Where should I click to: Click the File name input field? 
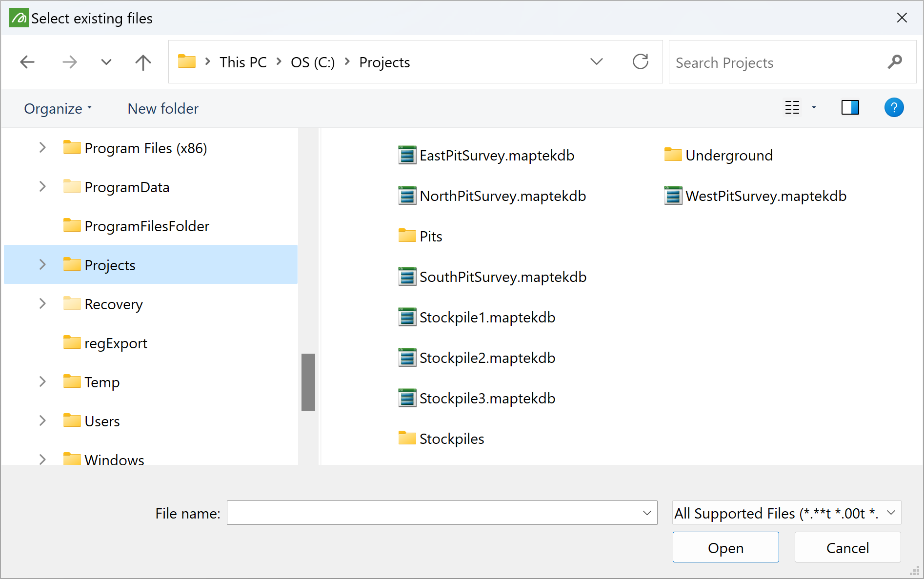tap(434, 513)
